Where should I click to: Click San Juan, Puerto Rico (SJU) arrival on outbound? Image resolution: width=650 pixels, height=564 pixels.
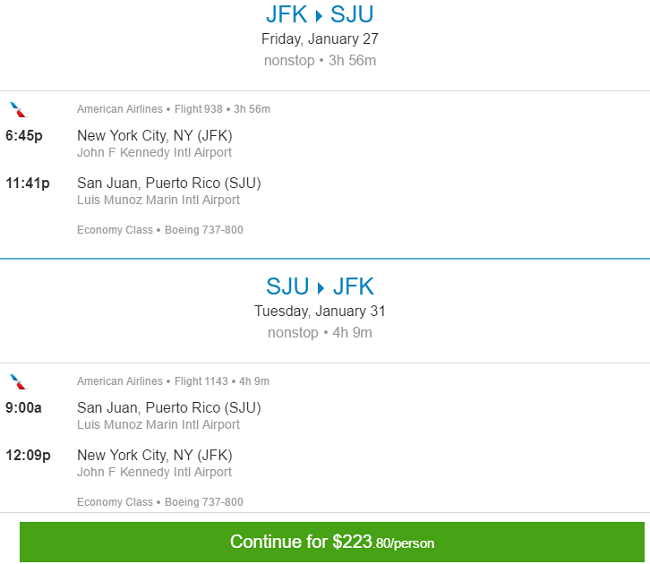169,183
